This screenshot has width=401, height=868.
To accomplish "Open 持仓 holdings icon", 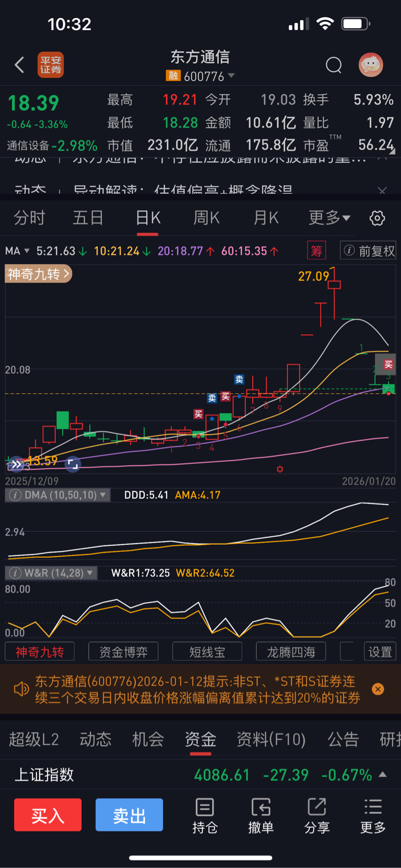I will tap(205, 816).
